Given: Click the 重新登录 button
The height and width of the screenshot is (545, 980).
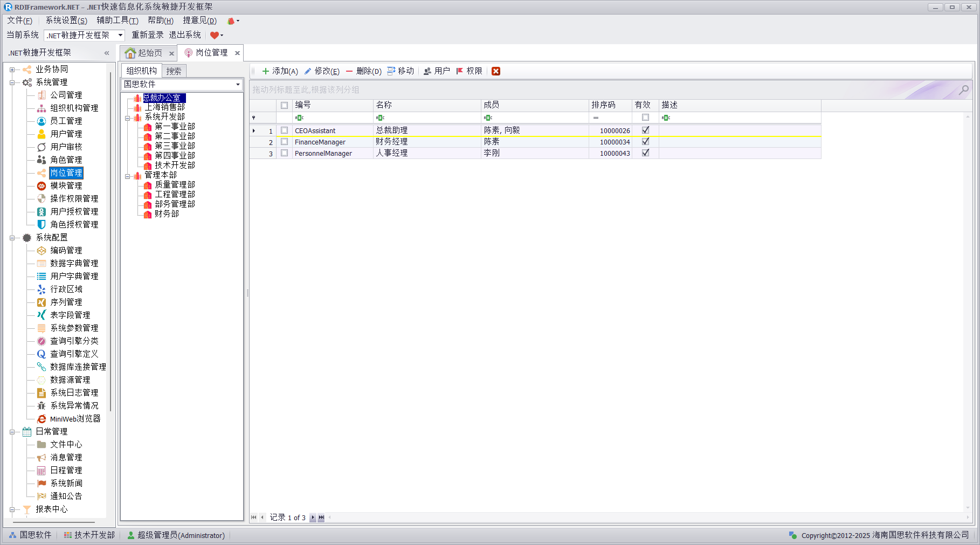Looking at the screenshot, I should coord(148,35).
